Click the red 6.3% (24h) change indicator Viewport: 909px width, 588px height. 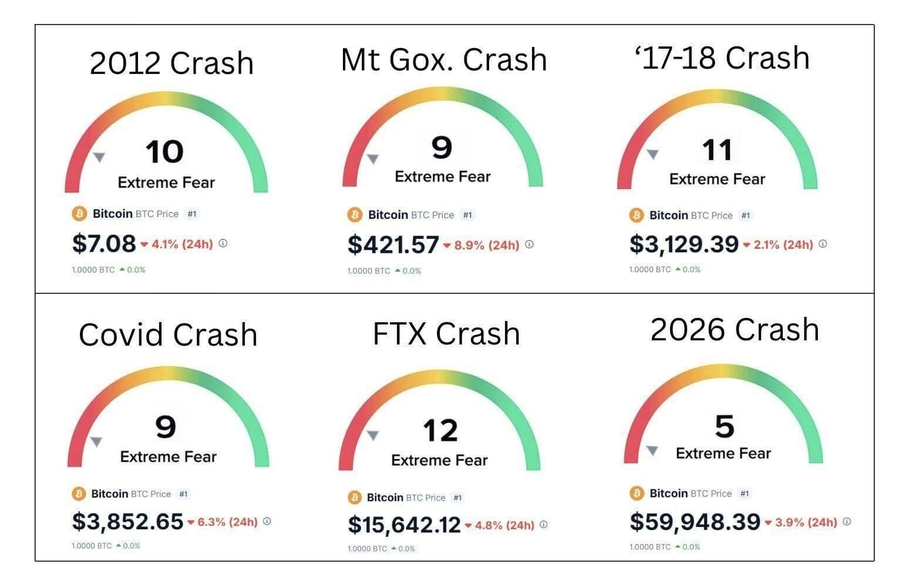tap(223, 522)
